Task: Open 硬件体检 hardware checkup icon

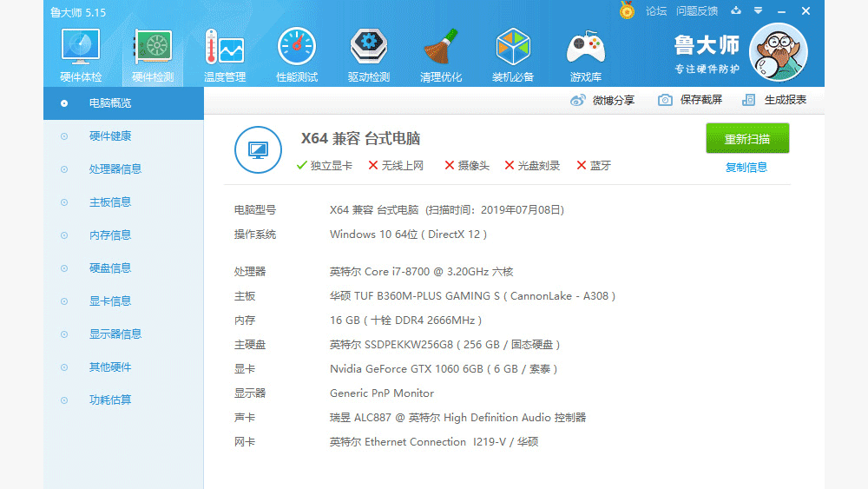Action: 80,56
